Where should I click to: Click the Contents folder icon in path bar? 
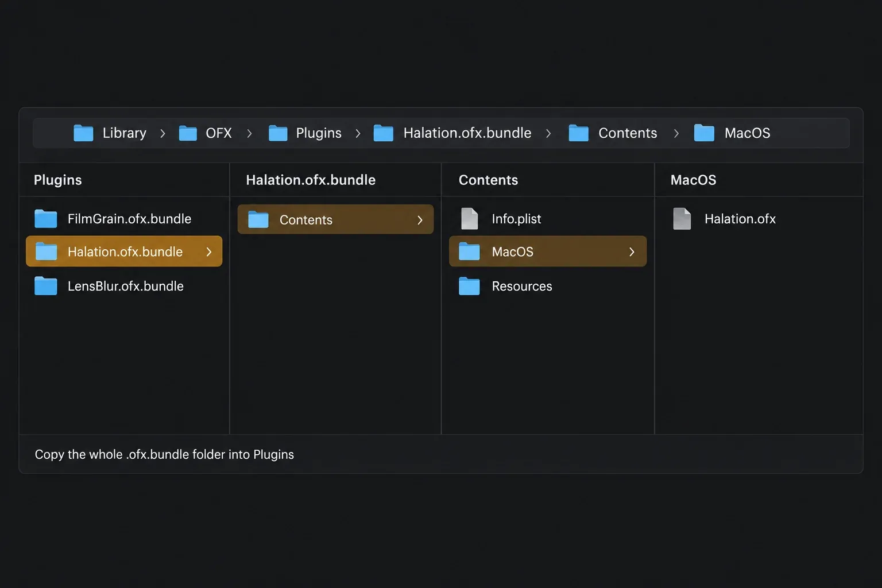[x=579, y=133]
